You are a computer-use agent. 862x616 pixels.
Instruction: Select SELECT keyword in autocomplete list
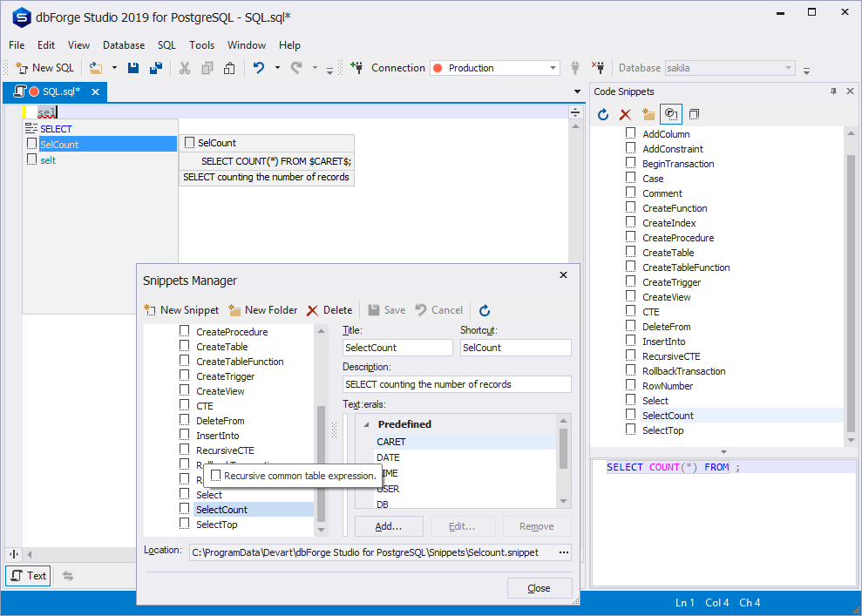tap(100, 129)
